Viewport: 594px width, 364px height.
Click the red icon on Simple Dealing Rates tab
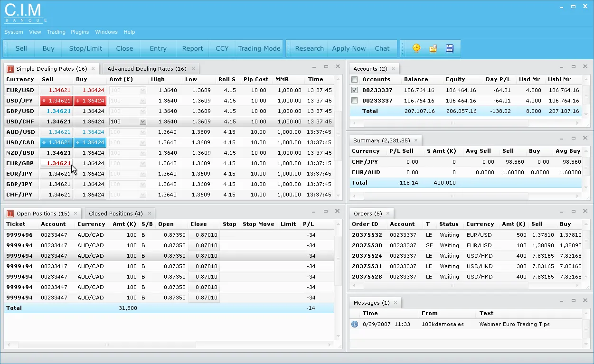(x=10, y=69)
